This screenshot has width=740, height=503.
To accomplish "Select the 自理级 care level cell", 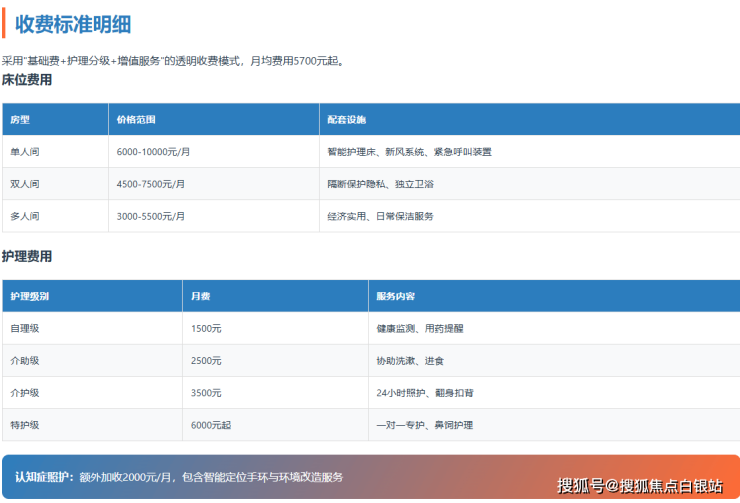I will (x=25, y=328).
